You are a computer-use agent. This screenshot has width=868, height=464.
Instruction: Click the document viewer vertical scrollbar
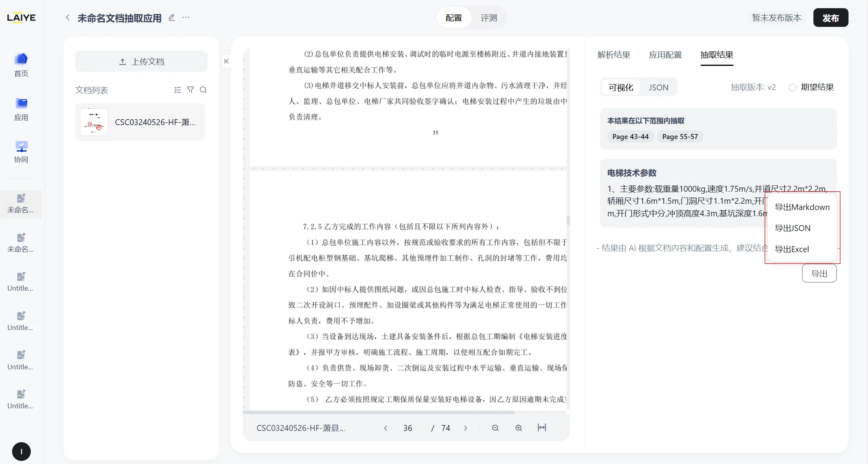click(568, 220)
